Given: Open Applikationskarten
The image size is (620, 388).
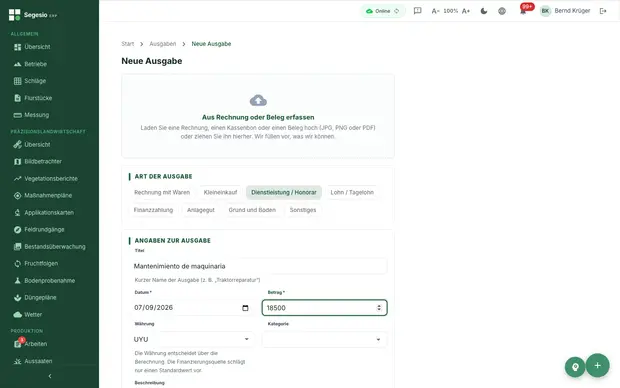Looking at the screenshot, I should click(x=49, y=212).
